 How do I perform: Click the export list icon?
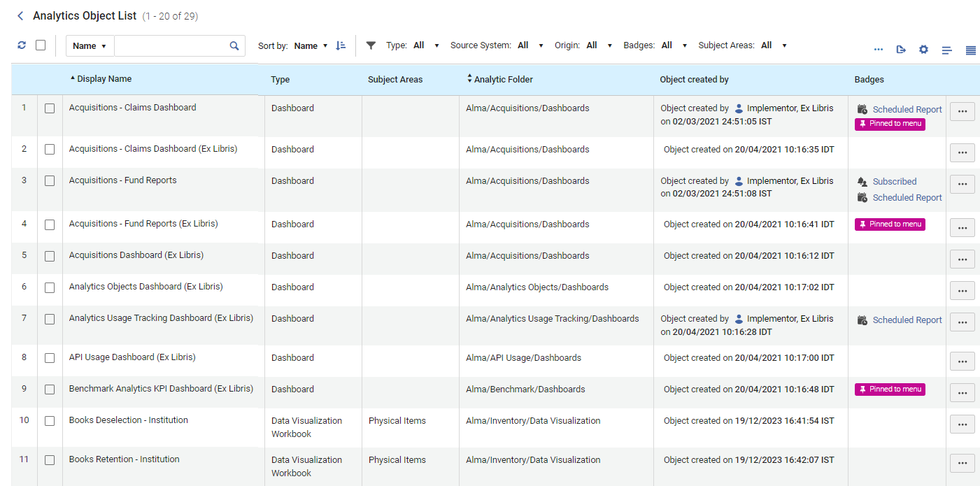click(x=901, y=49)
